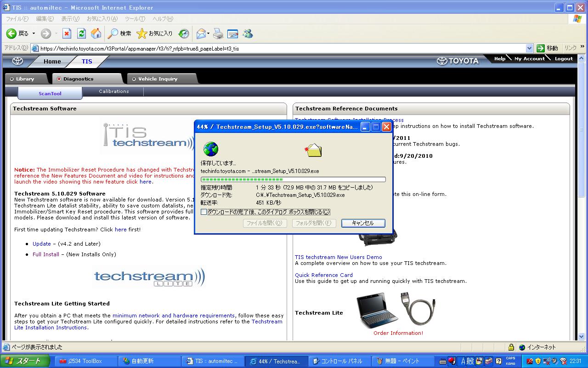
Task: Click the taskbar clock showing 22:31
Action: point(576,361)
